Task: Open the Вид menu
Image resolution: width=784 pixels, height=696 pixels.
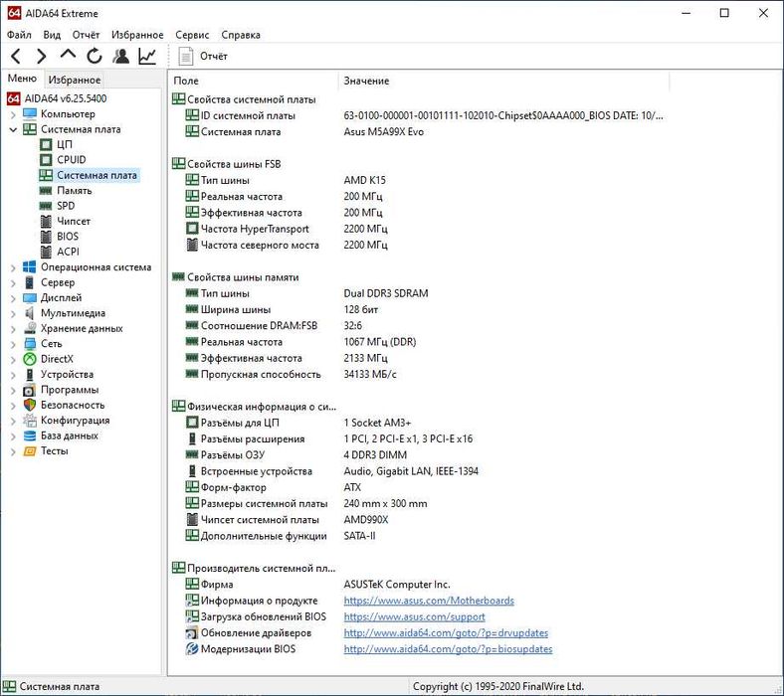Action: (x=52, y=35)
